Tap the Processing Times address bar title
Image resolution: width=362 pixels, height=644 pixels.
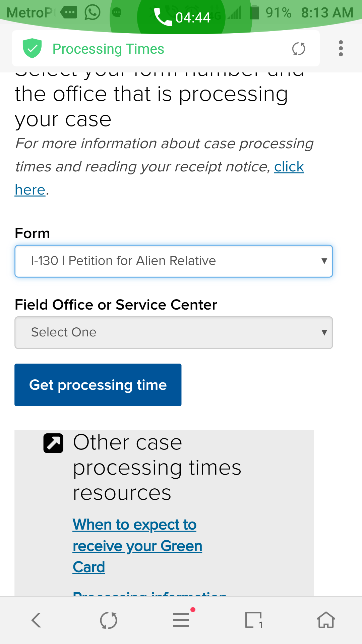point(108,49)
